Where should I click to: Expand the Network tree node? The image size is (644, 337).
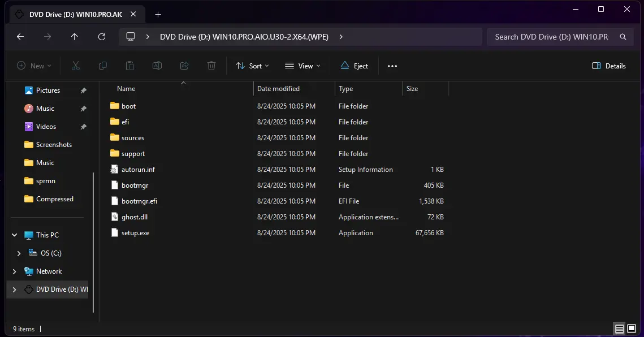[x=14, y=271]
